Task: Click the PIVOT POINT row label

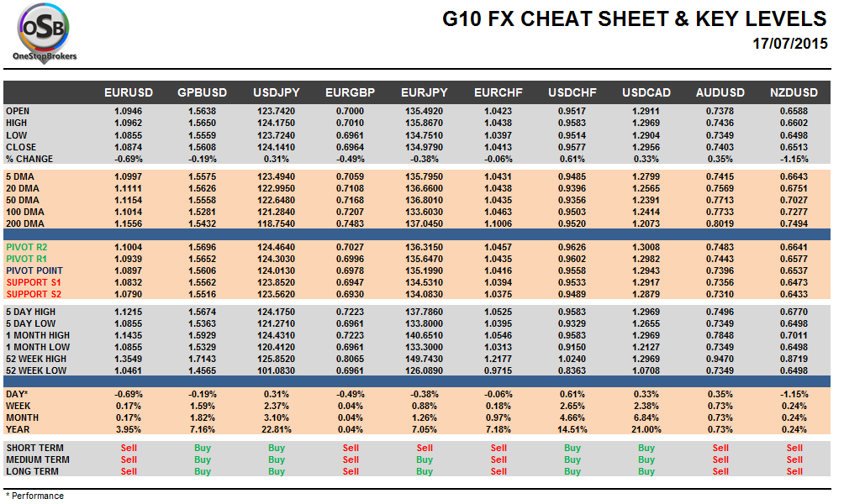Action: [33, 270]
